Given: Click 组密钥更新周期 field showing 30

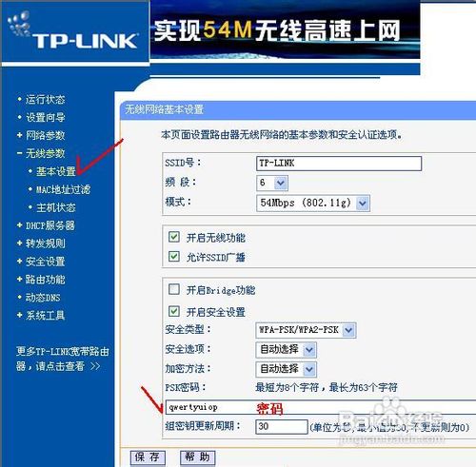Looking at the screenshot, I should pyautogui.click(x=282, y=427).
